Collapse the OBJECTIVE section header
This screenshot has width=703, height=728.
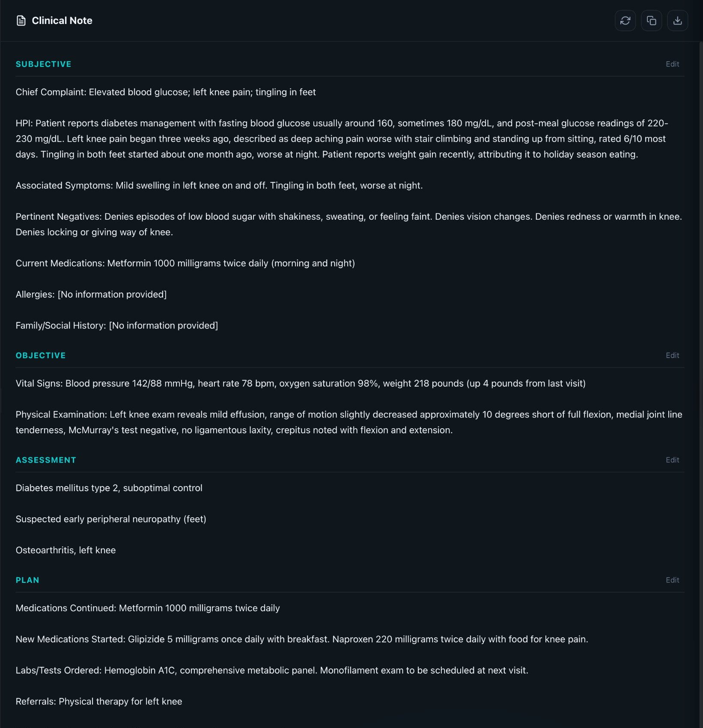point(40,355)
